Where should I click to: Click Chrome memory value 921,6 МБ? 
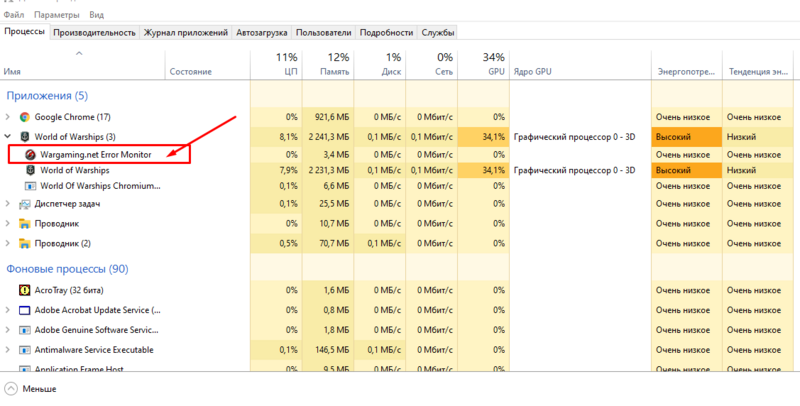(x=332, y=117)
